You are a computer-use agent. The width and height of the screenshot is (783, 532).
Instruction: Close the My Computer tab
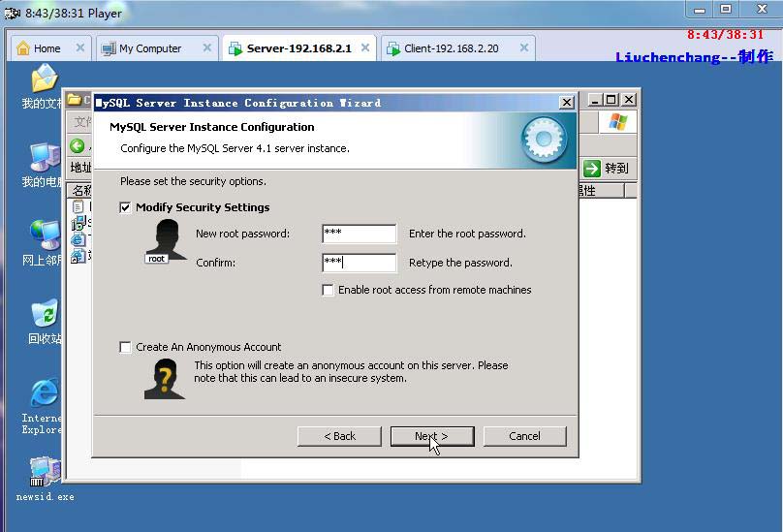point(207,47)
